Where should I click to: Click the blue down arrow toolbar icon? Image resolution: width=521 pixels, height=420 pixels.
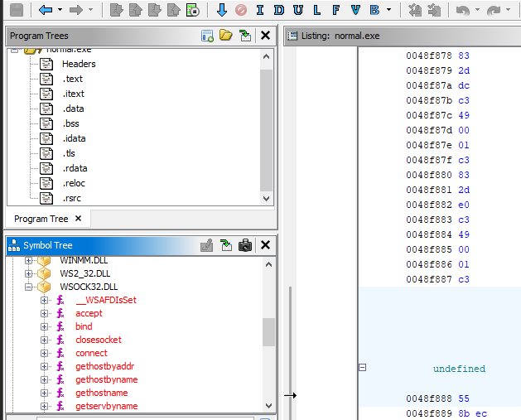(x=221, y=10)
